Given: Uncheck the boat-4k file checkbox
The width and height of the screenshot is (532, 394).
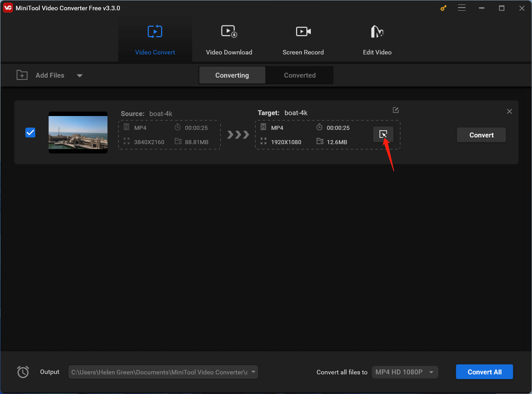Looking at the screenshot, I should click(x=30, y=133).
